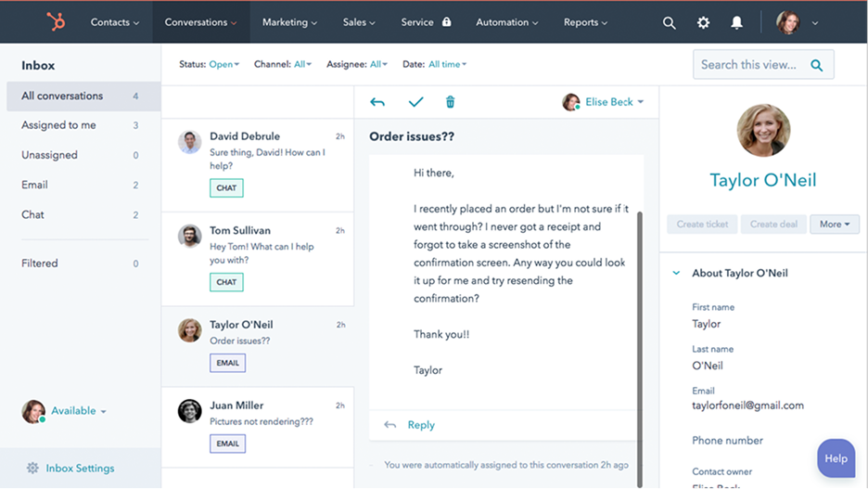The height and width of the screenshot is (489, 868).
Task: Click the Help button
Action: tap(836, 458)
